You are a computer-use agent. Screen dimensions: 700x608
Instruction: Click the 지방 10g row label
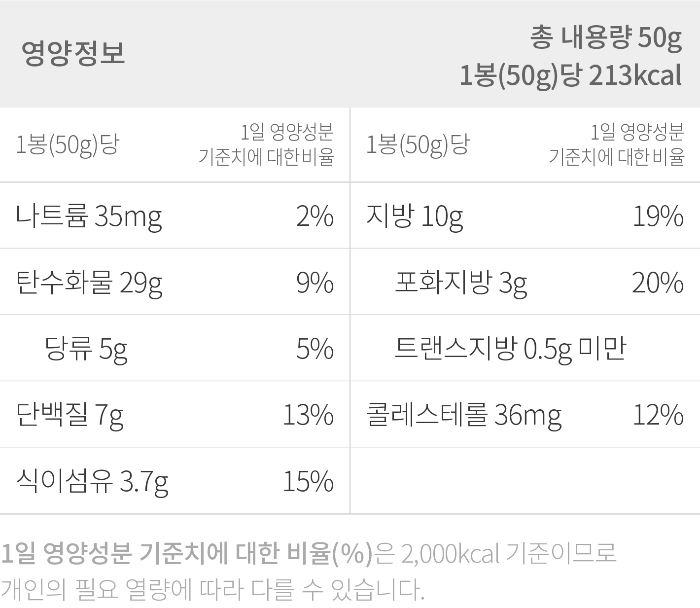click(x=414, y=216)
